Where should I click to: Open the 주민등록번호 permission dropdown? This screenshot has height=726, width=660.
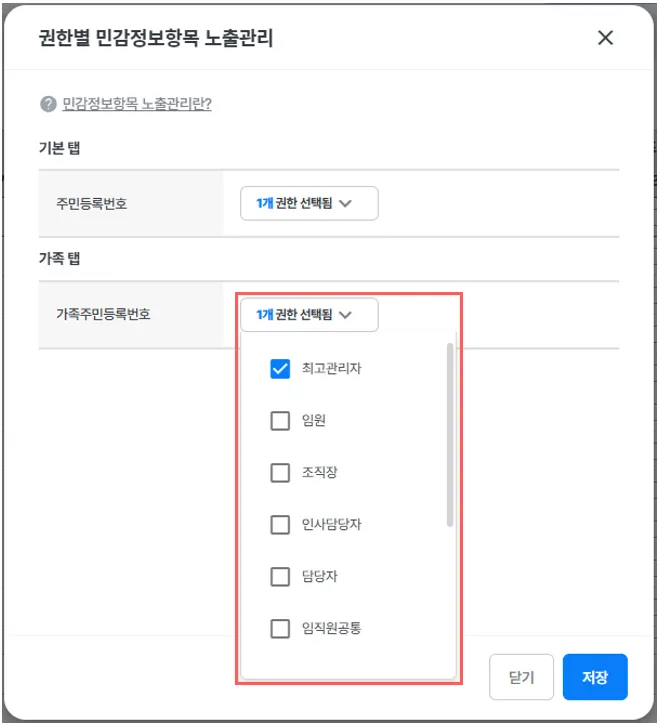tap(309, 203)
